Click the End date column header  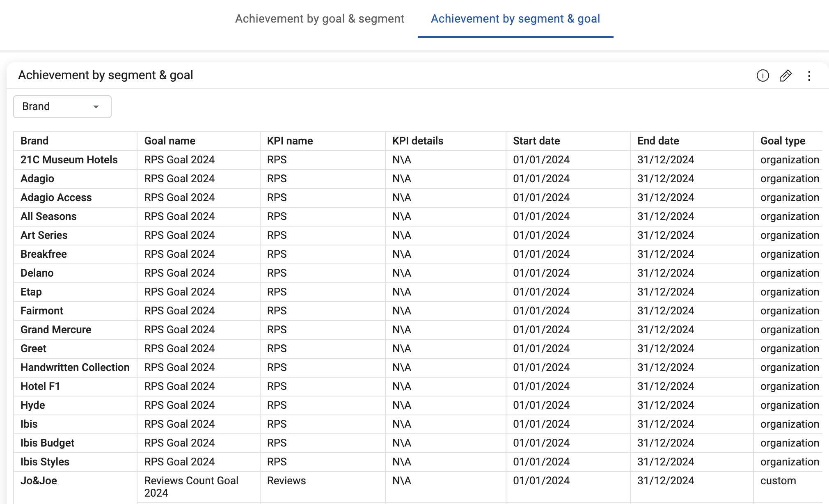point(692,141)
